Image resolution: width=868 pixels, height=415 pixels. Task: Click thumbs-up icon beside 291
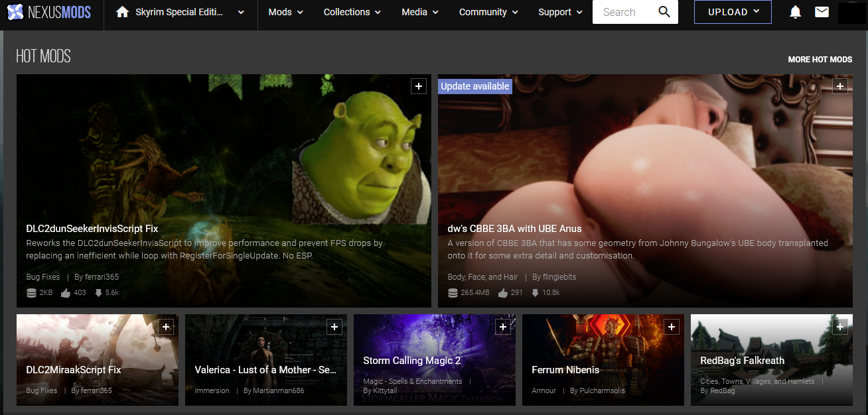coord(503,292)
